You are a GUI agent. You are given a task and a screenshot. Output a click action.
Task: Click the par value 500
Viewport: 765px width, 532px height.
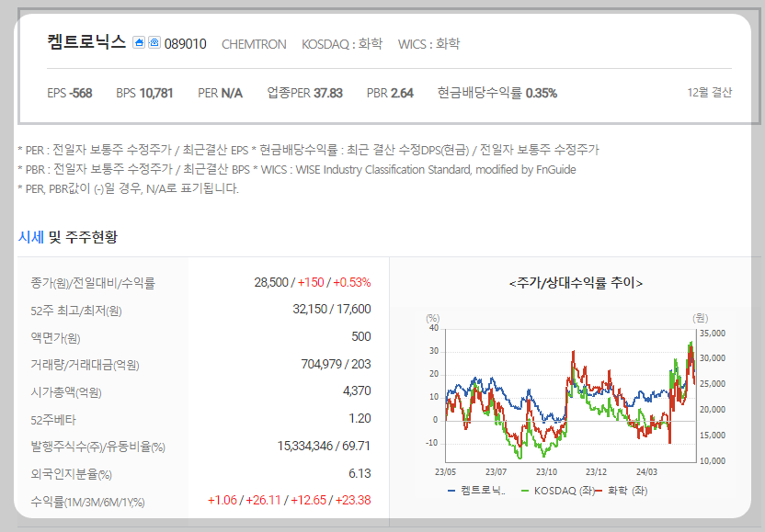[361, 337]
